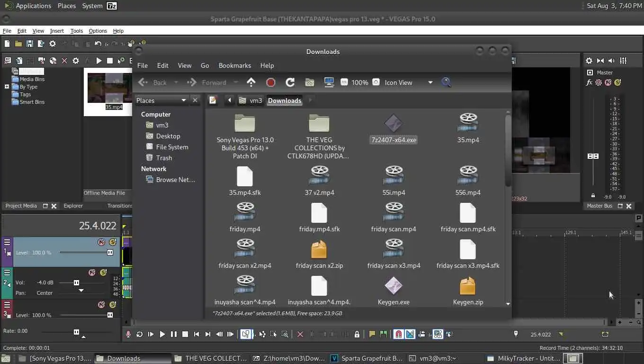Mute video track 3

pyautogui.click(x=101, y=305)
